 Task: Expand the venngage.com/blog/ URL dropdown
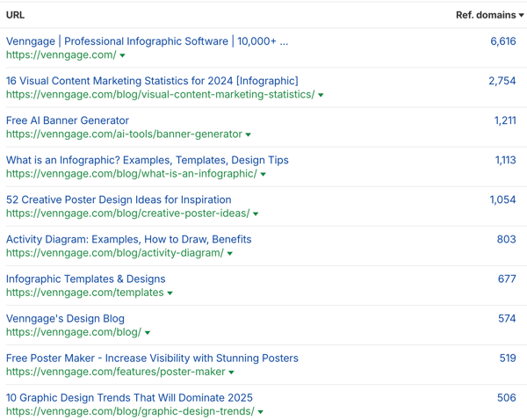coord(148,333)
